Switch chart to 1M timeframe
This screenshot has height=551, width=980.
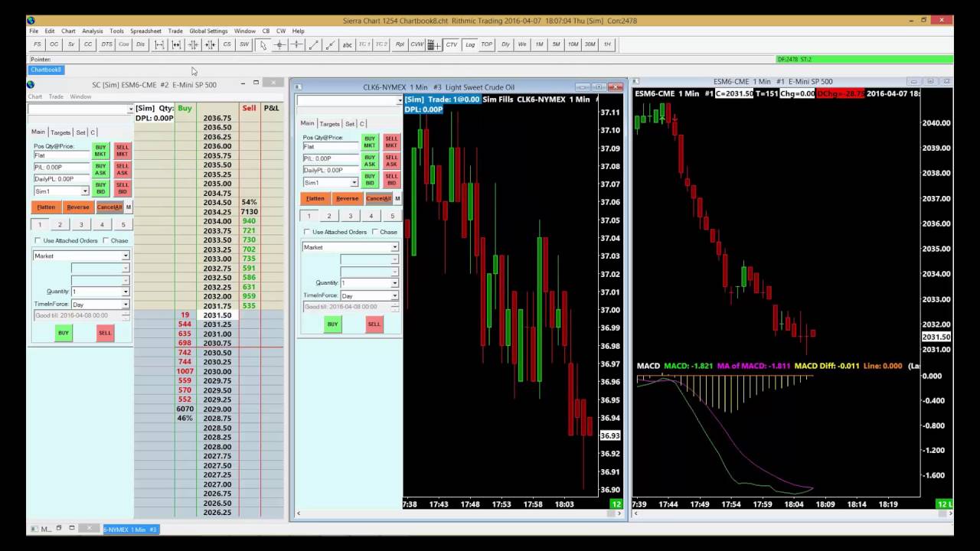(539, 44)
